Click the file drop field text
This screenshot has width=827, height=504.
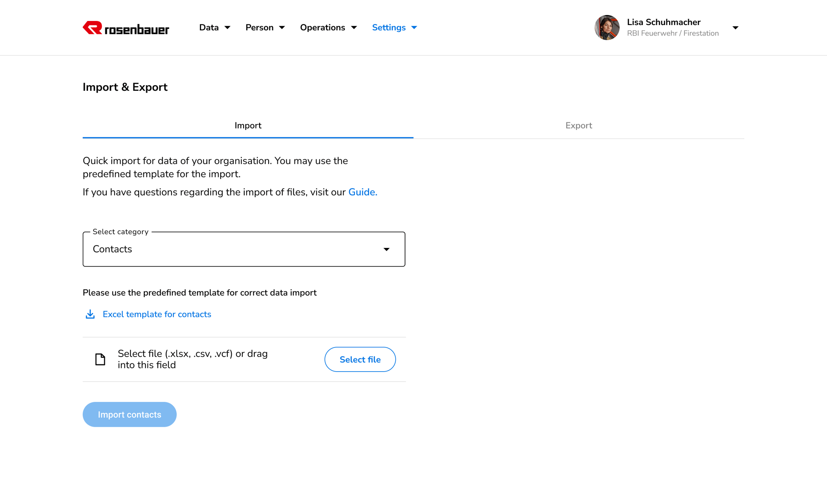point(193,359)
